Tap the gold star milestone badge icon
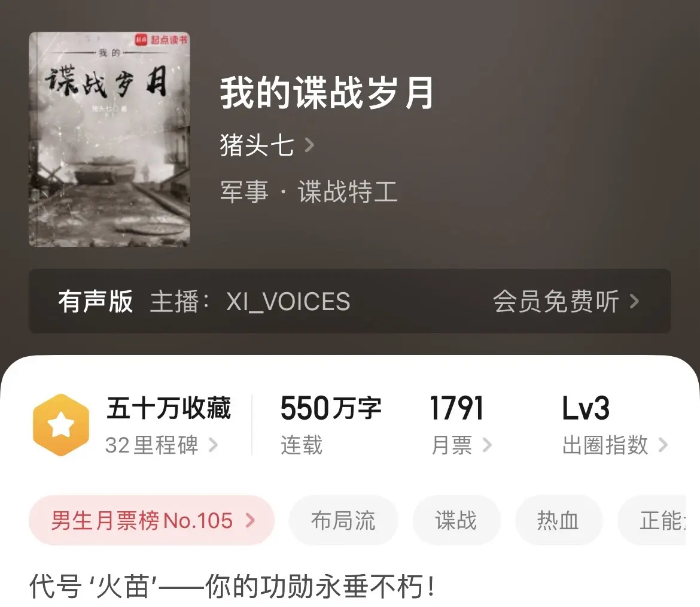This screenshot has width=700, height=607. (60, 425)
